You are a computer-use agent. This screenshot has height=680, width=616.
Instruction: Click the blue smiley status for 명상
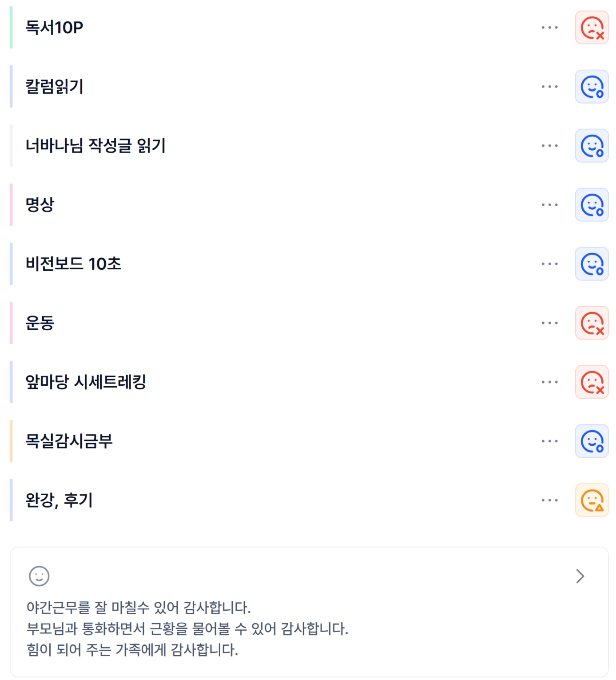click(x=592, y=205)
